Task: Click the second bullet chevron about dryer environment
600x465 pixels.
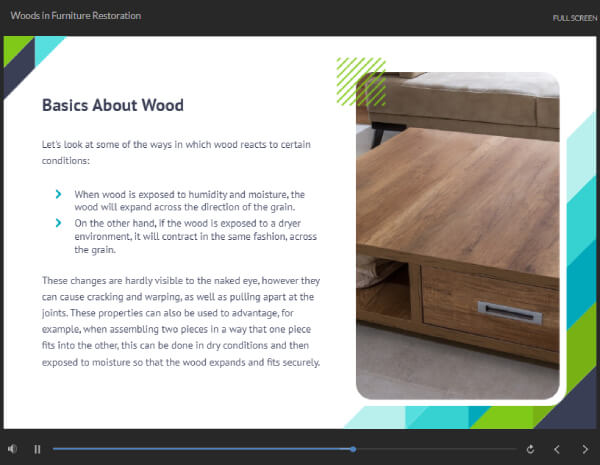Action: point(59,222)
